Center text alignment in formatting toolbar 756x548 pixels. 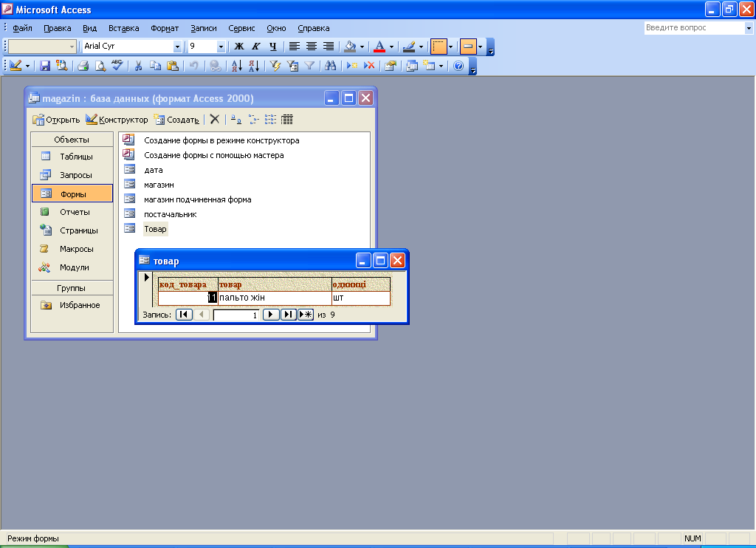click(x=312, y=47)
